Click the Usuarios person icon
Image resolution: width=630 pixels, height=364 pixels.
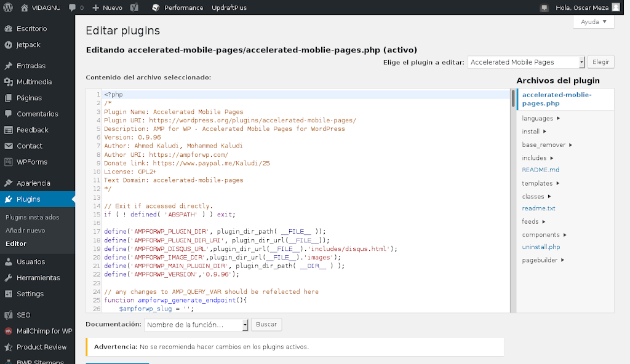point(9,261)
